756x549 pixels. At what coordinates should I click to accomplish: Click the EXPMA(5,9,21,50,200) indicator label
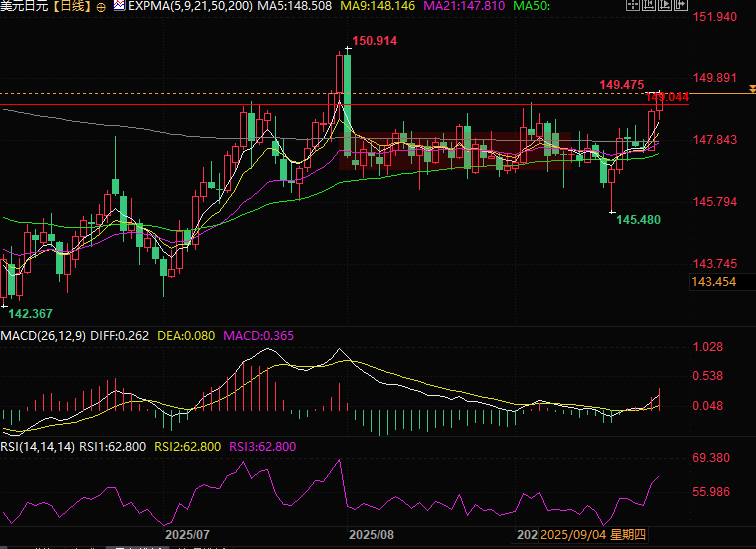(190, 6)
